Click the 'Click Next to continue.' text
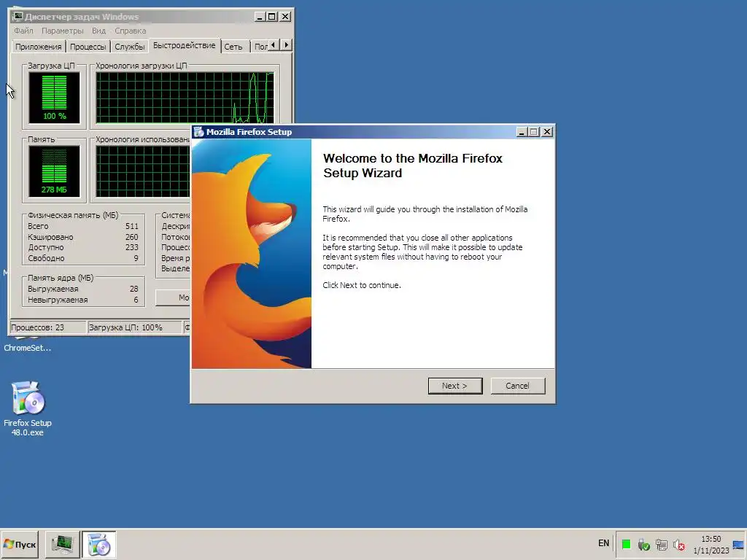Screen dimensions: 747x560 point(362,285)
